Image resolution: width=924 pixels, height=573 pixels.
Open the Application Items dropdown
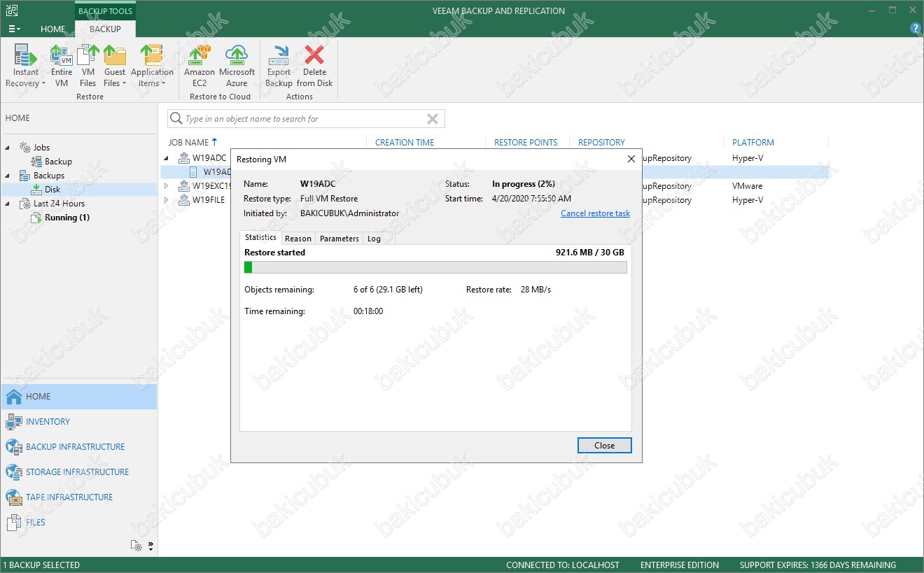[152, 66]
